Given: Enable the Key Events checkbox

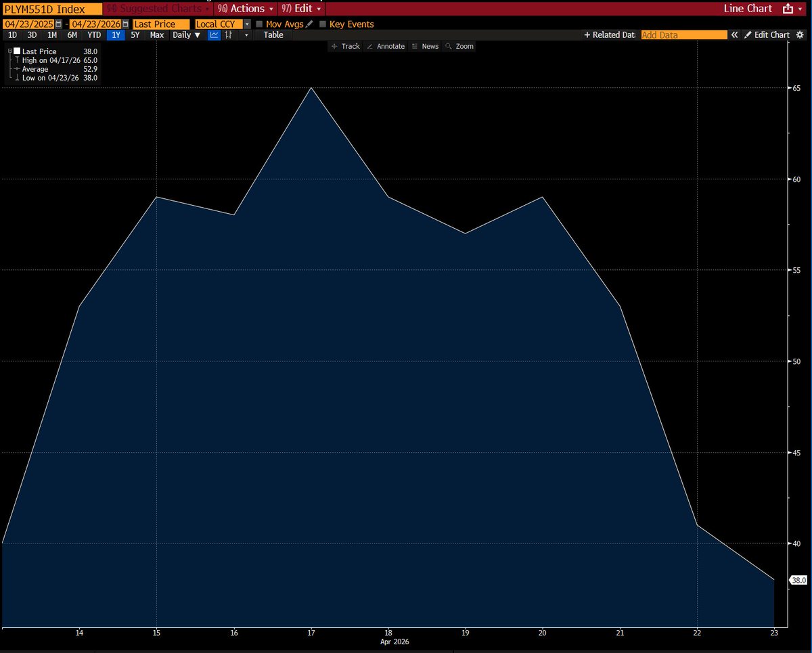Looking at the screenshot, I should (x=322, y=24).
